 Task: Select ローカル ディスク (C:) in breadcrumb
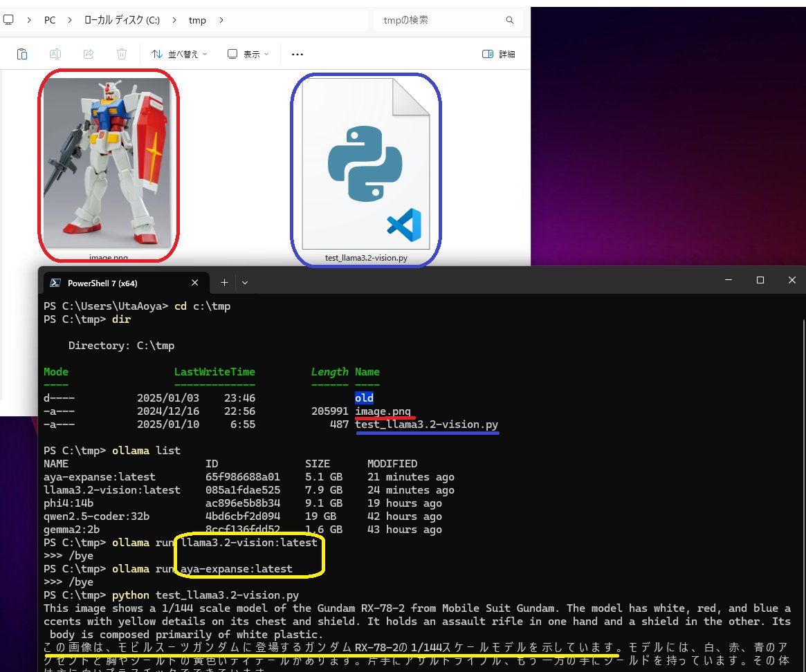coord(122,20)
